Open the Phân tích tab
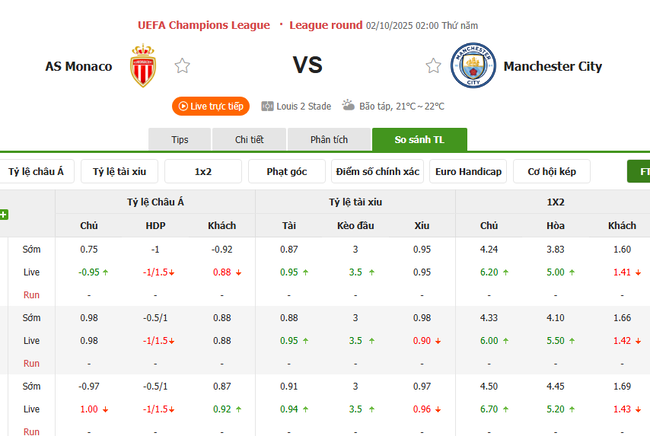This screenshot has height=436, width=650. point(328,140)
